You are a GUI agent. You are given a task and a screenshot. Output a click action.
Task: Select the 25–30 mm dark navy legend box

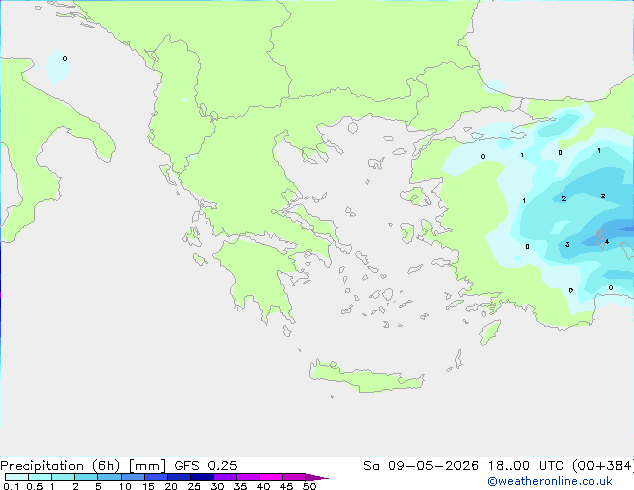(202, 477)
